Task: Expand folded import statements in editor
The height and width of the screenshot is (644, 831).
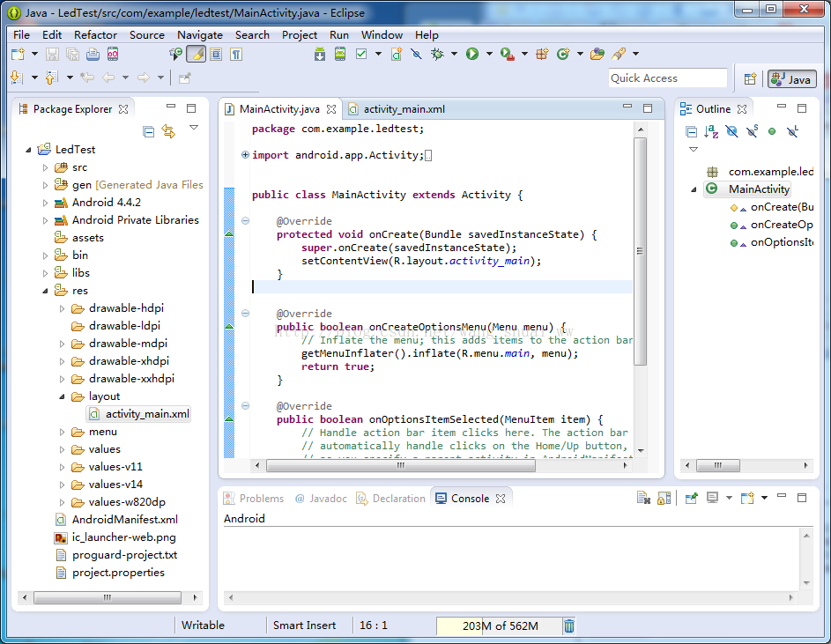Action: click(x=245, y=155)
